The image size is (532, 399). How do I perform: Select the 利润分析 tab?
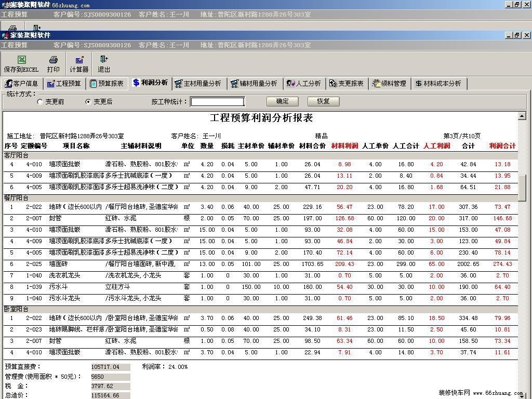coord(150,83)
